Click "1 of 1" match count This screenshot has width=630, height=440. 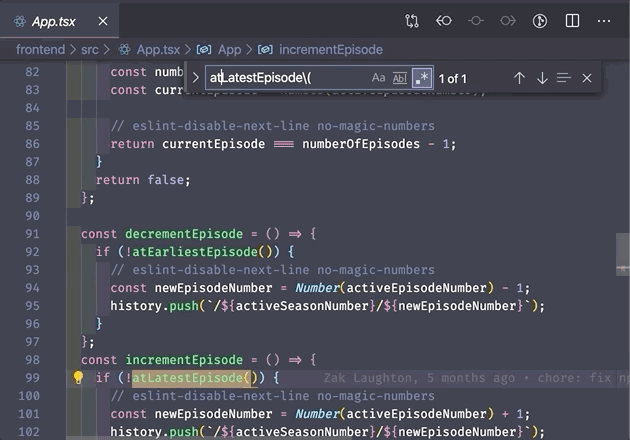point(452,79)
